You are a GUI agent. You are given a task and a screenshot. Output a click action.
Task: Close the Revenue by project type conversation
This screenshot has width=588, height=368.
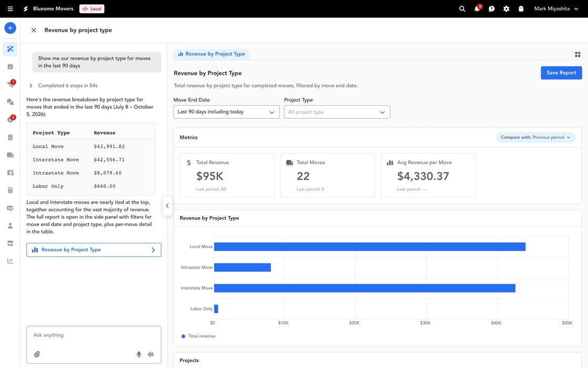34,30
